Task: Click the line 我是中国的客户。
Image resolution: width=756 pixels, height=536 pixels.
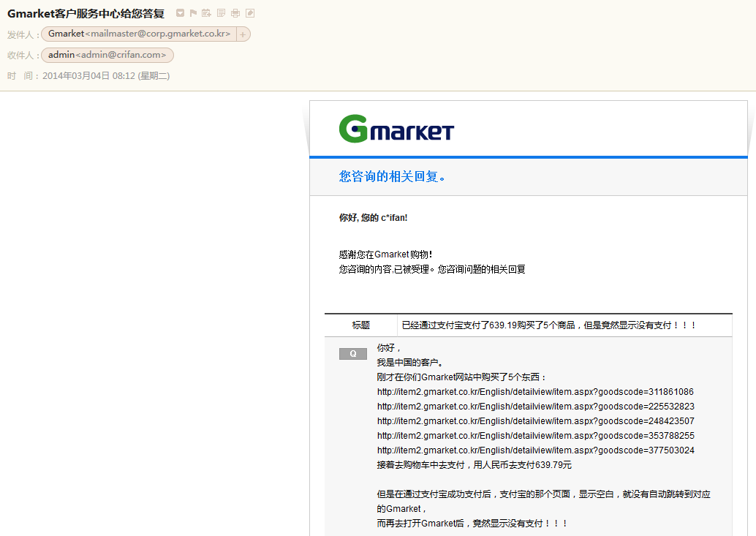Action: tap(410, 363)
